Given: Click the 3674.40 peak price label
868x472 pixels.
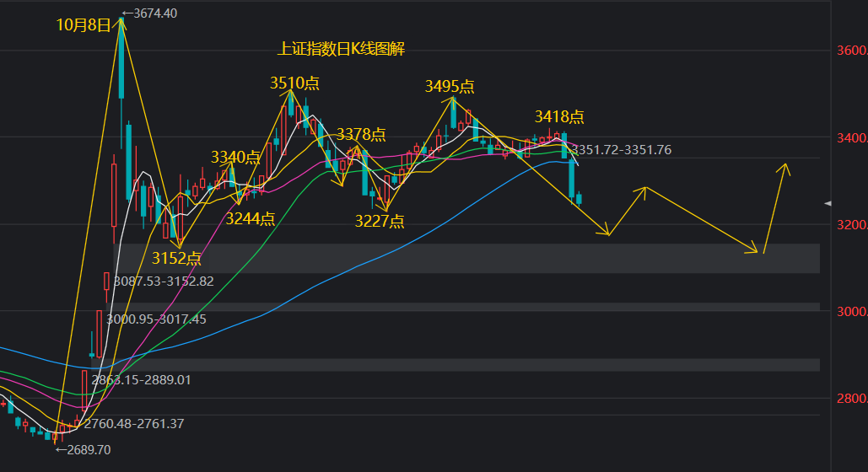Looking at the screenshot, I should tap(149, 13).
